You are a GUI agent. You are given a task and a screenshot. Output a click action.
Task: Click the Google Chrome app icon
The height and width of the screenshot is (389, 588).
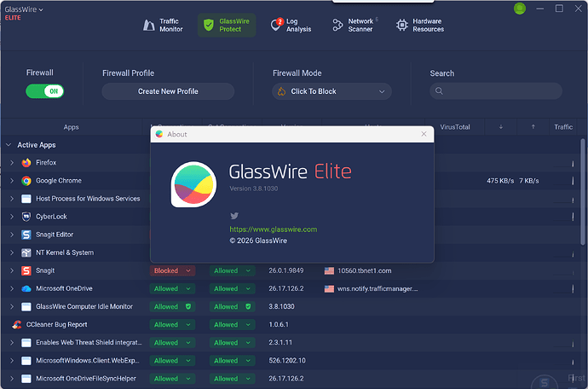click(x=26, y=181)
